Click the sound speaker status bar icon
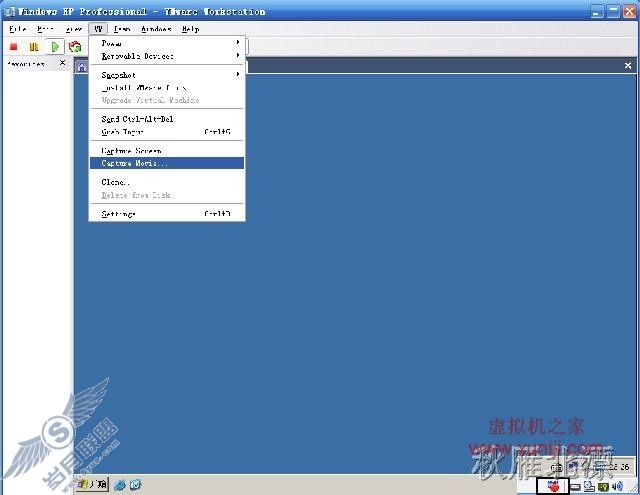Viewport: 640px width, 495px height. (x=617, y=486)
